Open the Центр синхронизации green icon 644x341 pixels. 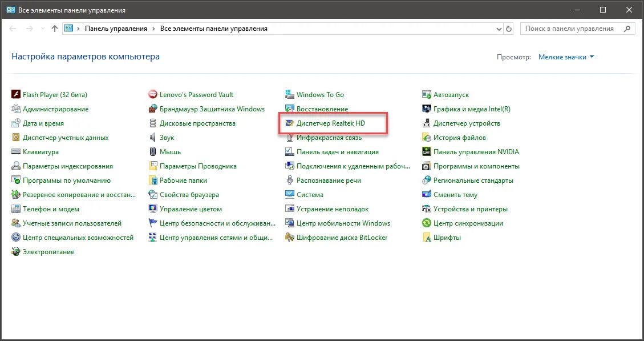(x=427, y=223)
